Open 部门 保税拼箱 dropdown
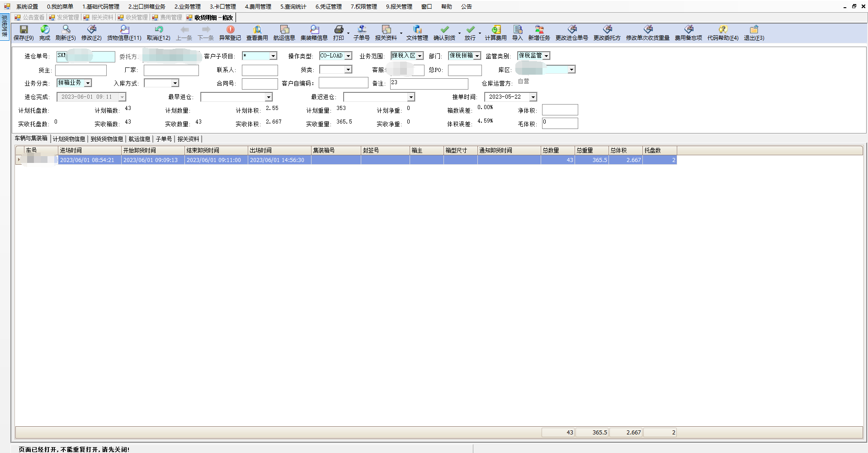The height and width of the screenshot is (453, 868). tap(477, 56)
